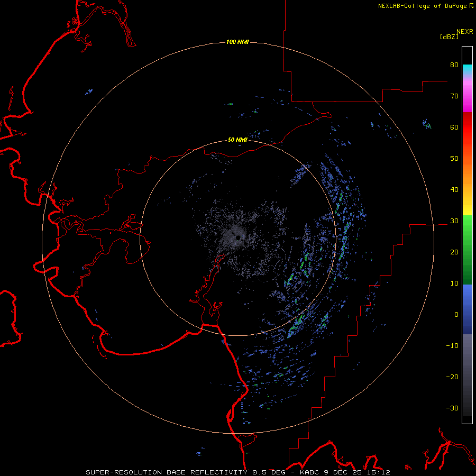Click the 30 value on the dBZ scale
The image size is (476, 476).
tap(454, 221)
